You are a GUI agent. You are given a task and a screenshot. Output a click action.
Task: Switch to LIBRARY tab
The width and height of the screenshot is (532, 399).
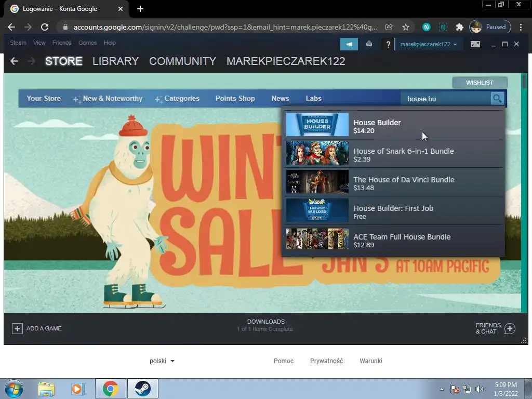115,61
